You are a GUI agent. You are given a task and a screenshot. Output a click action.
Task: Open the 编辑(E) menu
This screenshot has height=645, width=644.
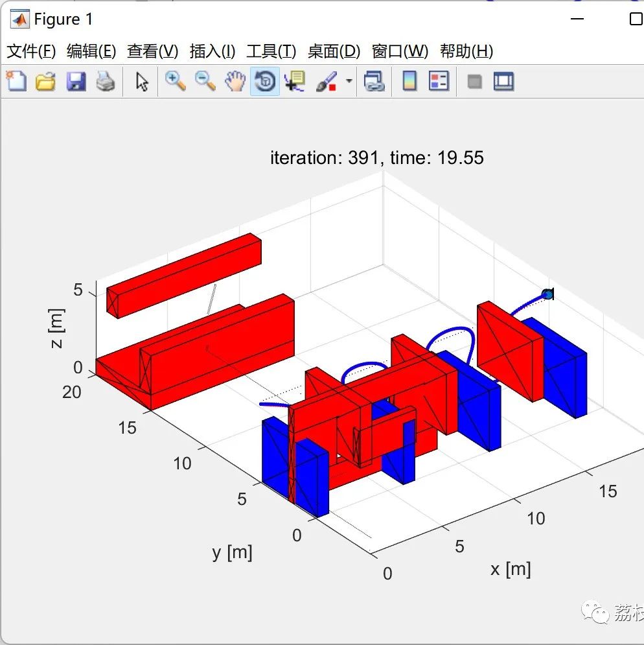91,51
